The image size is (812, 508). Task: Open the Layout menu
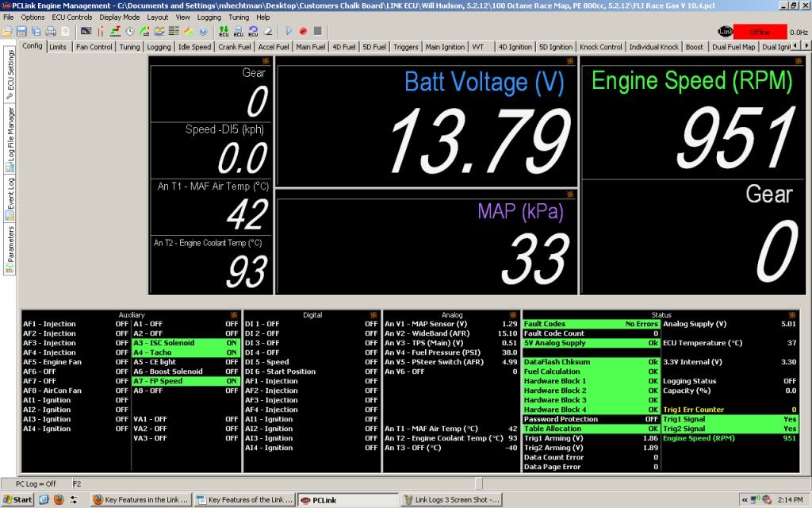pyautogui.click(x=158, y=17)
